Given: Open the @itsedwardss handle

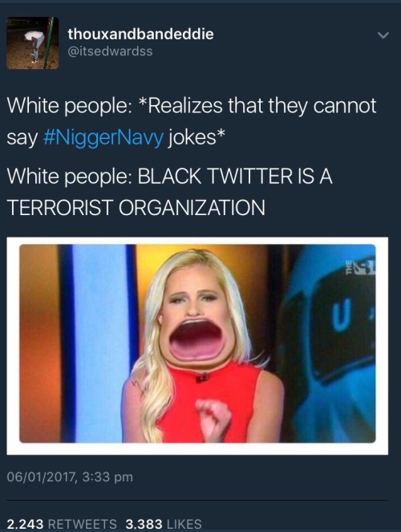Looking at the screenshot, I should [110, 51].
